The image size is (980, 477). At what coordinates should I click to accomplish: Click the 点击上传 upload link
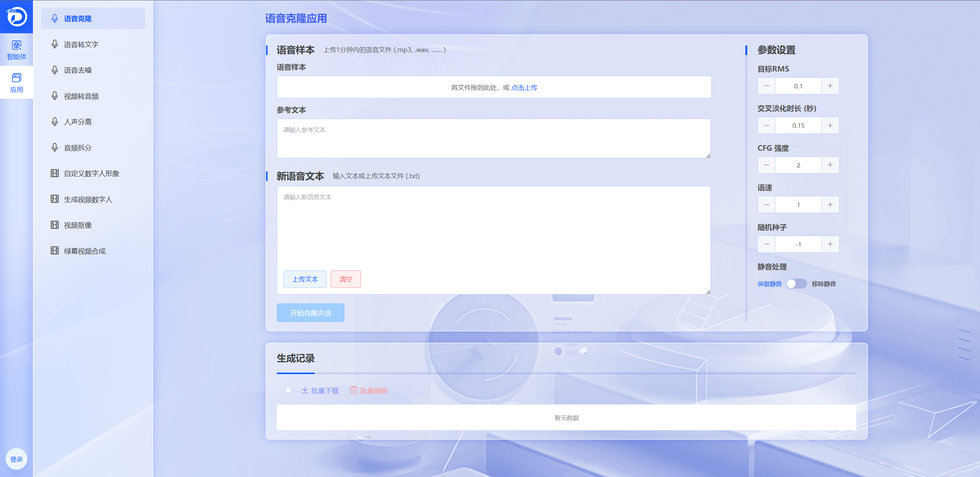point(524,88)
